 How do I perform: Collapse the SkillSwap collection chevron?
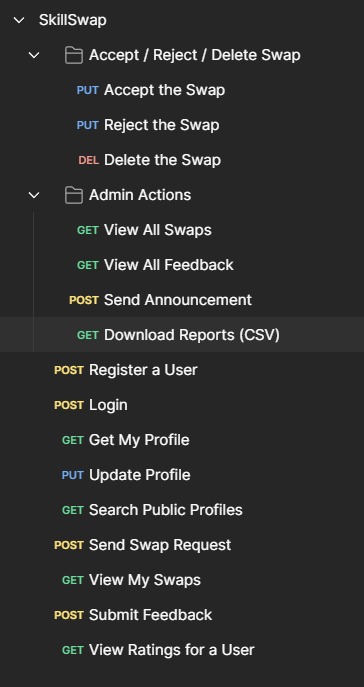click(19, 20)
